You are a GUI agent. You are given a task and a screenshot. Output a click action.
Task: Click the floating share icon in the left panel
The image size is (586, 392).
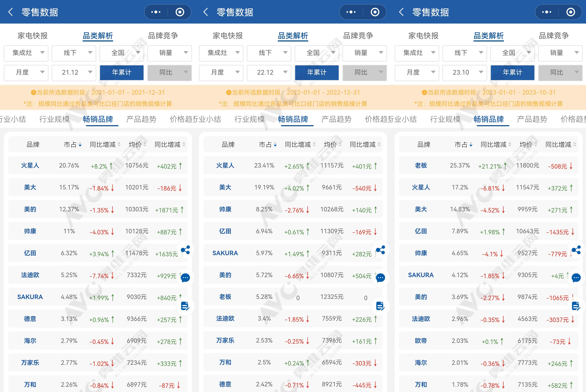[x=186, y=250]
